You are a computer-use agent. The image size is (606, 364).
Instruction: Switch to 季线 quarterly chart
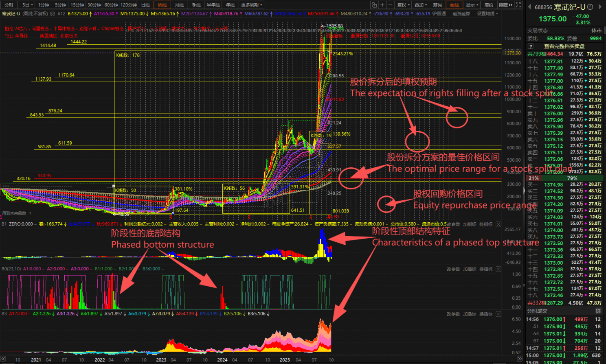point(196,5)
